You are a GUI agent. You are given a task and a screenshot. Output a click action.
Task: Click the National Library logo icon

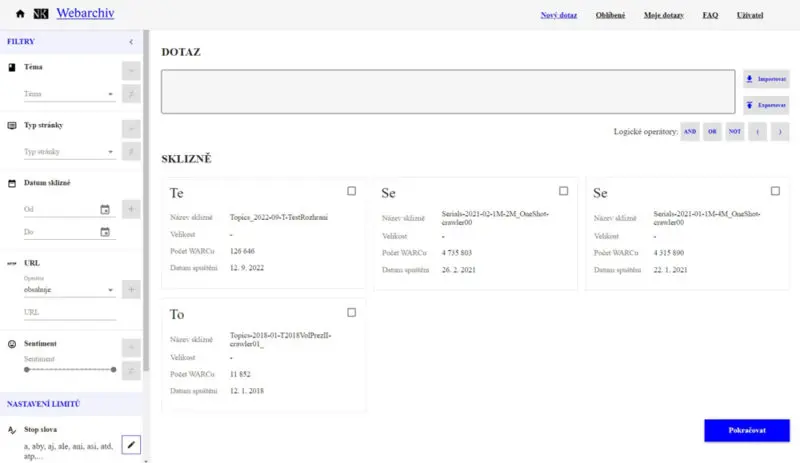pyautogui.click(x=40, y=15)
